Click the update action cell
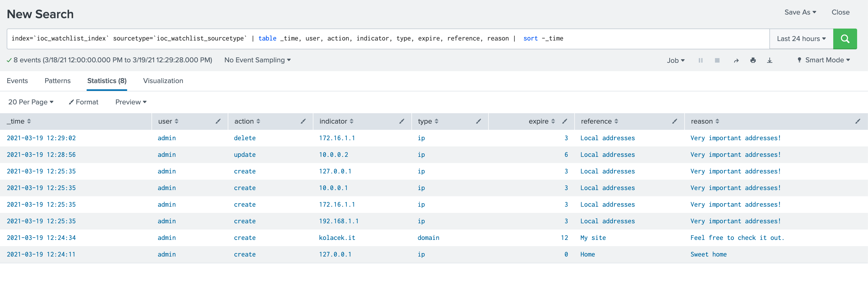 [x=245, y=154]
